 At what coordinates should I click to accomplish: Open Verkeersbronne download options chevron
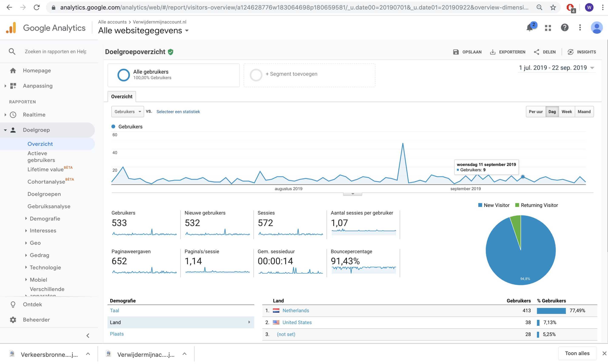88,354
